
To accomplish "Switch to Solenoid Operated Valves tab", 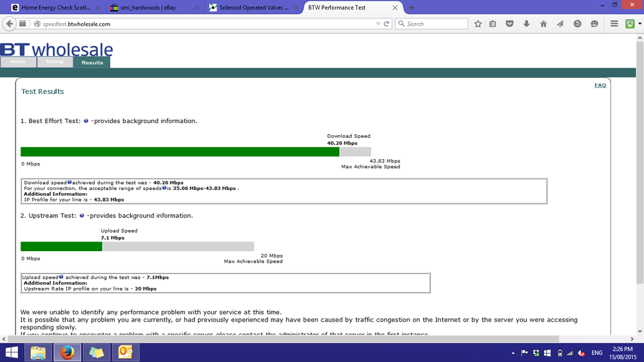I will 253,7.
